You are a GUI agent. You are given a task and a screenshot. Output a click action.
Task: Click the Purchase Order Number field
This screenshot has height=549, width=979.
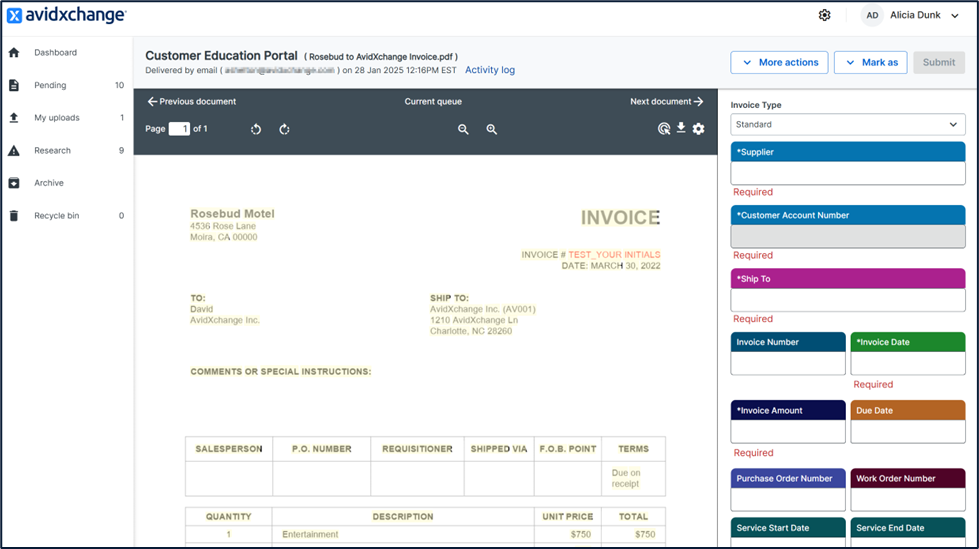788,500
